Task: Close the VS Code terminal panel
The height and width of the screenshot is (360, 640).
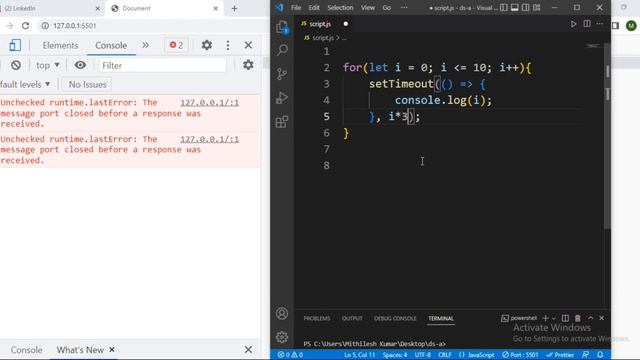Action: click(602, 318)
